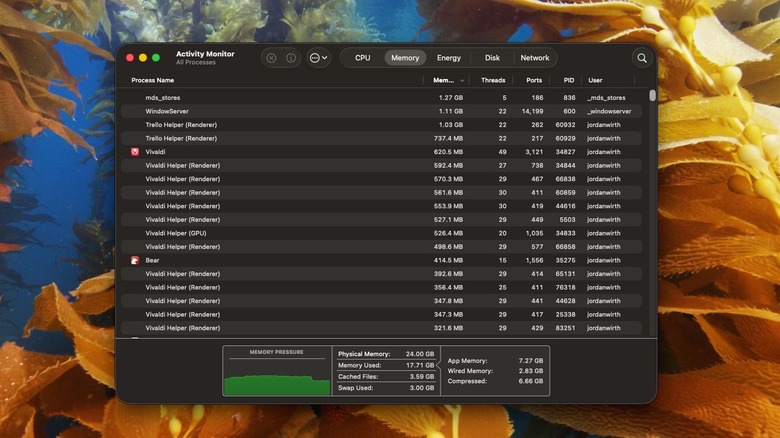780x438 pixels.
Task: Select Vivaldi Helper (Renderer) using 498.6 MB
Action: click(382, 247)
